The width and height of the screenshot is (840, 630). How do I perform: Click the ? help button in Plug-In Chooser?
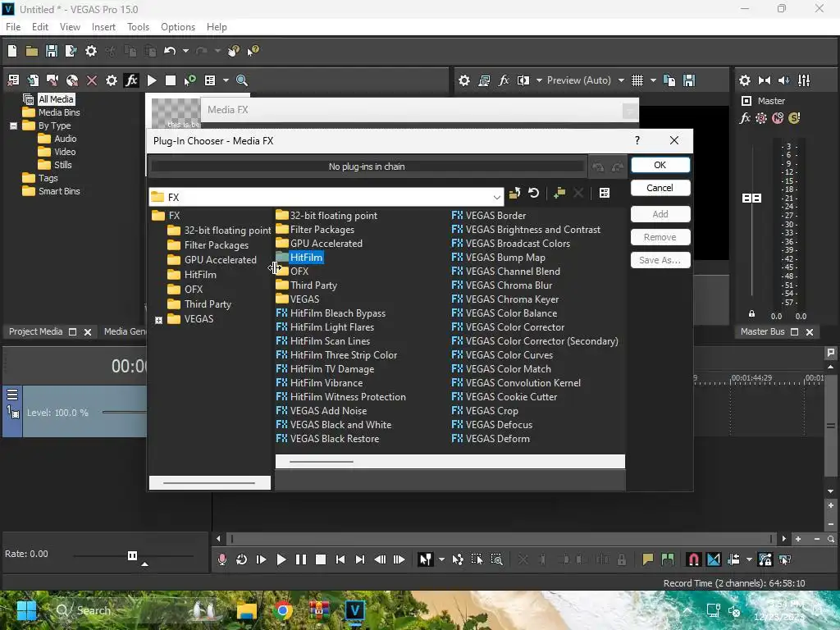[x=637, y=140]
